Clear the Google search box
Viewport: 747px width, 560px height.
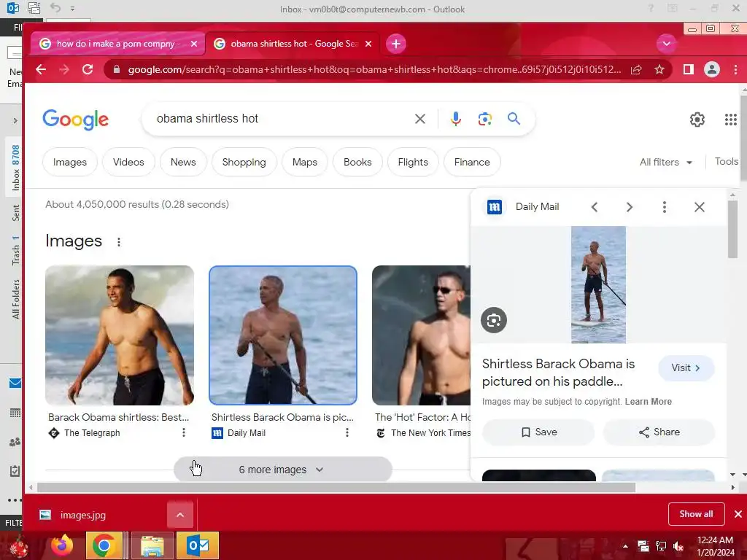tap(419, 119)
